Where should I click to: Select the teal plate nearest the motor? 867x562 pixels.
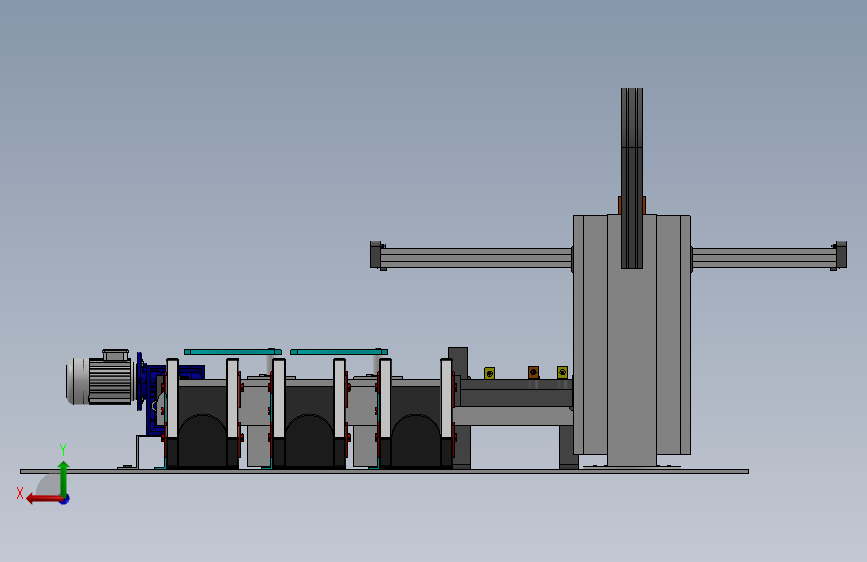point(233,352)
